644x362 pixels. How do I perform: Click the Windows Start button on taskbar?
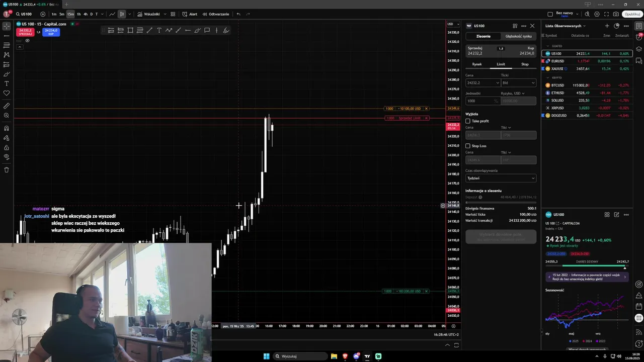(x=266, y=356)
